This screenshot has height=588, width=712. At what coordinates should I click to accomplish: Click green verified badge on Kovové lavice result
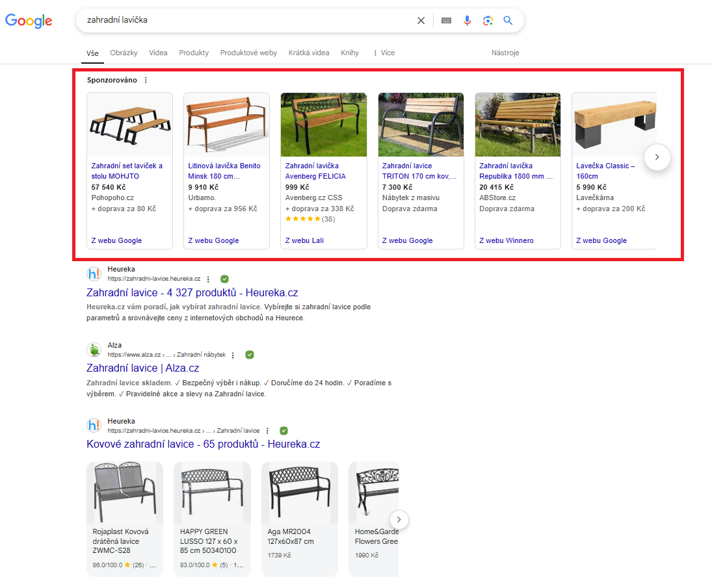(283, 431)
